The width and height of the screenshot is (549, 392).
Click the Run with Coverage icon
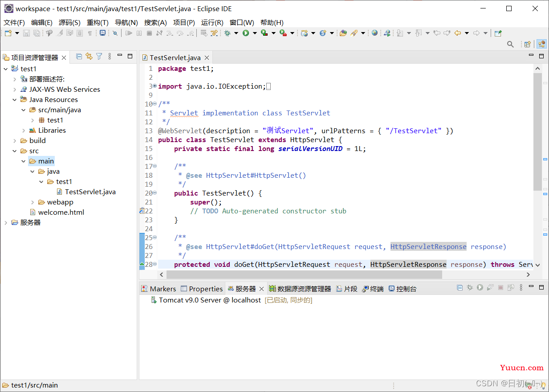click(264, 33)
